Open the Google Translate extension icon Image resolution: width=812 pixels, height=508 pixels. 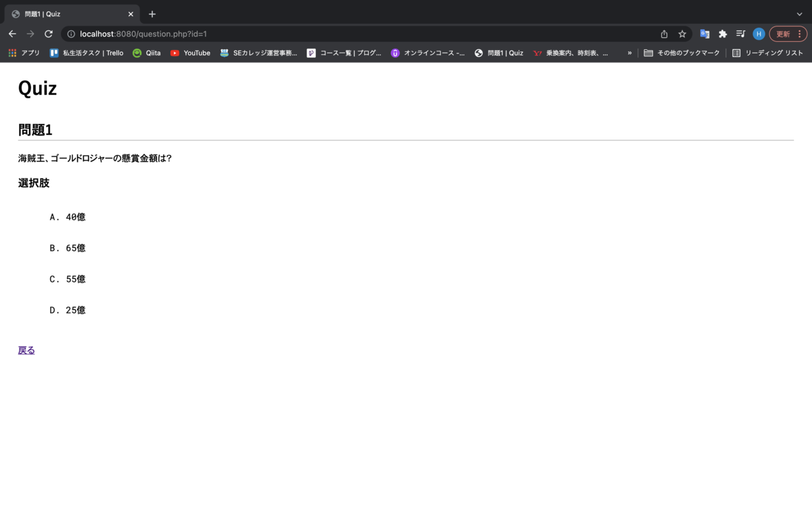(x=704, y=34)
